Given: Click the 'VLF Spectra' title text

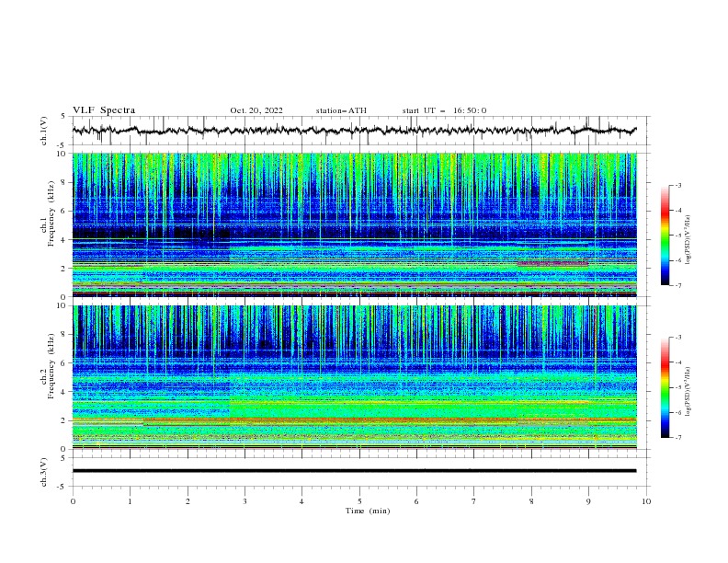Looking at the screenshot, I should (x=104, y=110).
